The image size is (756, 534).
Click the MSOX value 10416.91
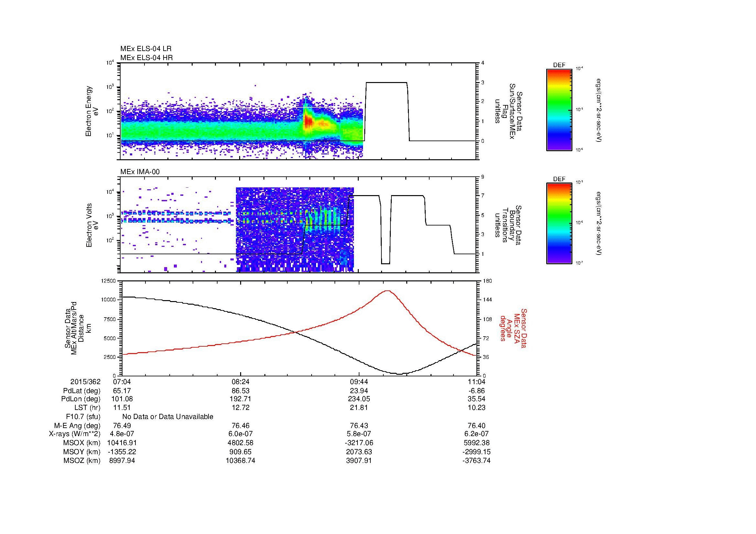tap(122, 443)
